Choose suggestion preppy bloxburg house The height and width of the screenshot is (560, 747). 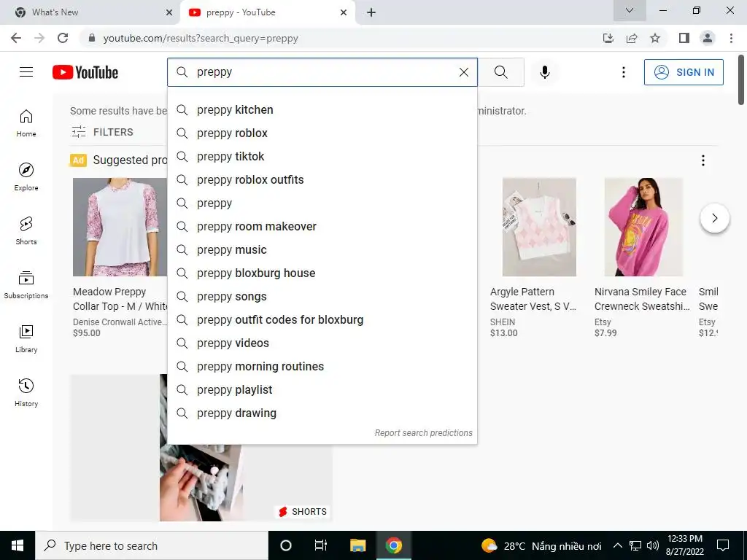tap(322, 273)
